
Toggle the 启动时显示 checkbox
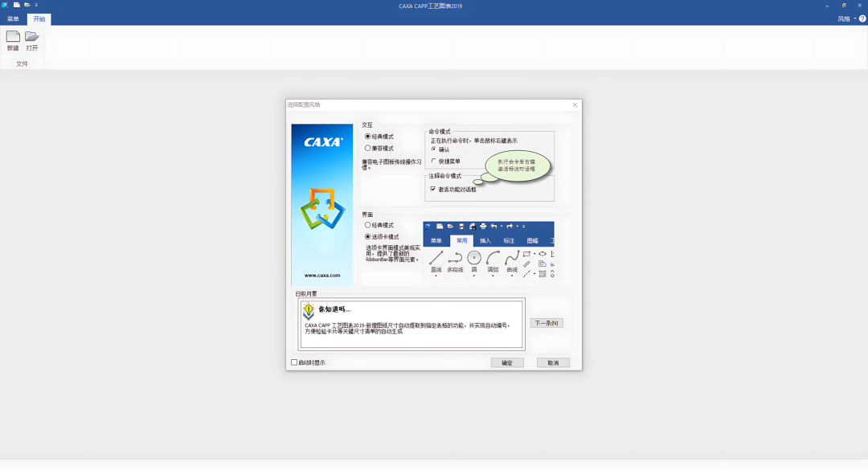click(x=309, y=362)
